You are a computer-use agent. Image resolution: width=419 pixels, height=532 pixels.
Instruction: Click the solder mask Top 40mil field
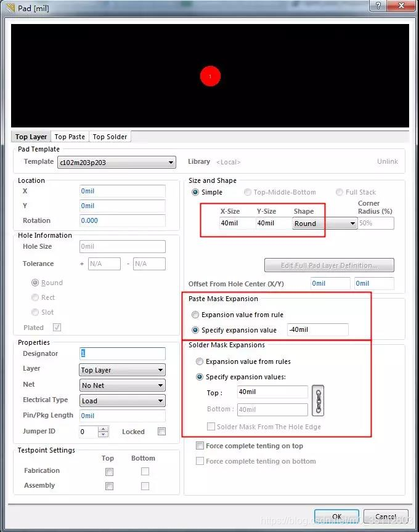[x=272, y=392]
